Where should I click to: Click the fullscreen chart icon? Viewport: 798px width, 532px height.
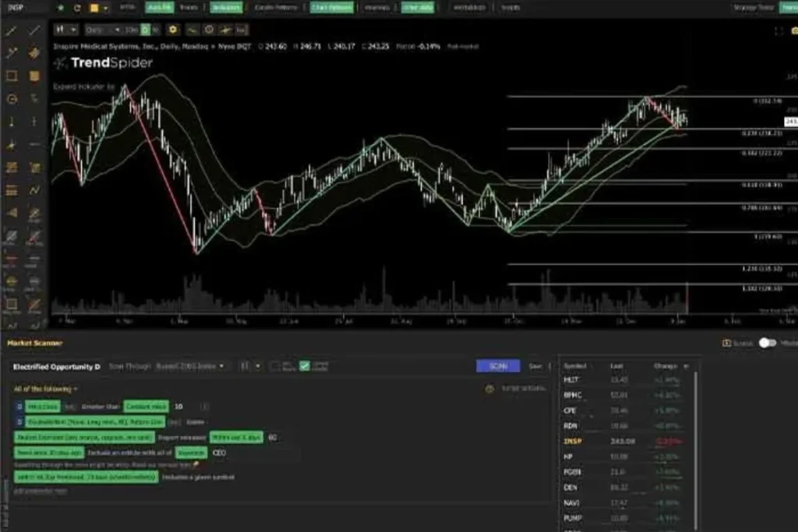tap(777, 31)
